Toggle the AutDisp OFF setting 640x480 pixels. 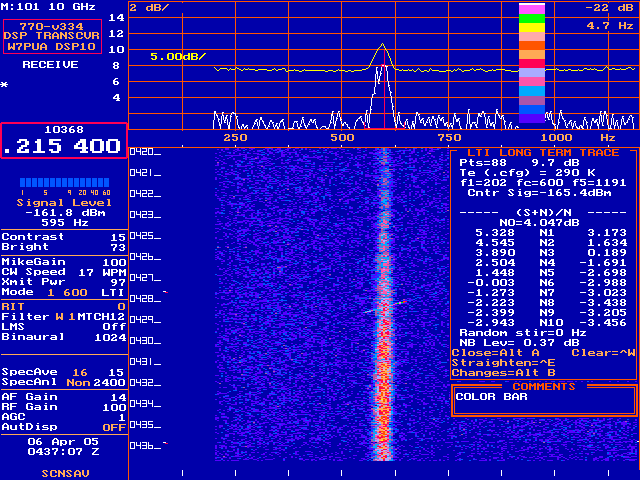(x=64, y=426)
